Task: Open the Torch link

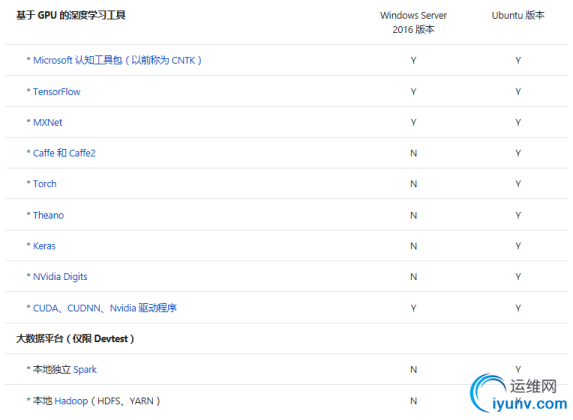Action: point(45,184)
